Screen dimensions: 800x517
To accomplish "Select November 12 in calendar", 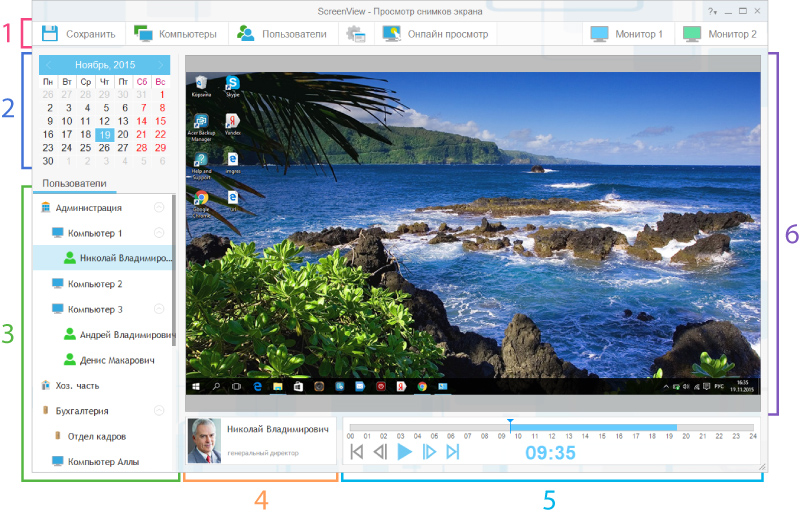I will 104,121.
